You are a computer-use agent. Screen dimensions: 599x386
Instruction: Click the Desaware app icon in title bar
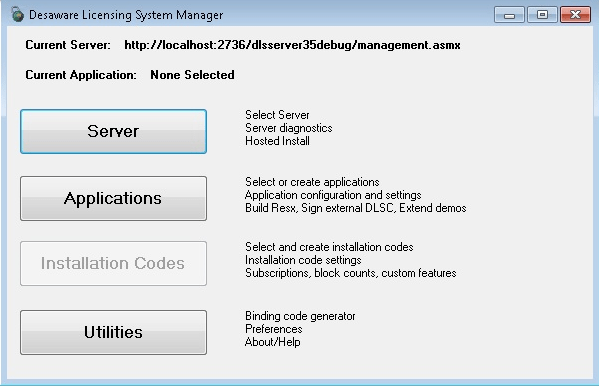coord(18,15)
